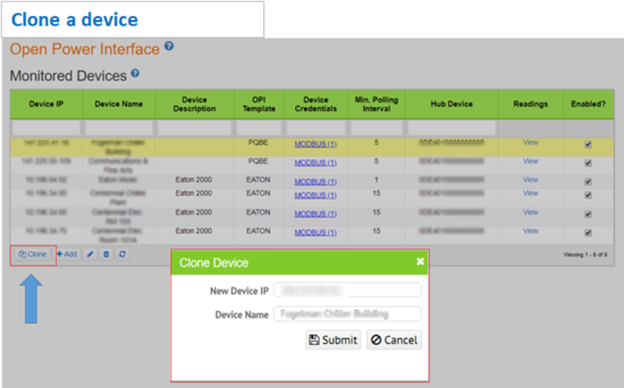The height and width of the screenshot is (388, 624).
Task: Click the pencil edit icon
Action: point(90,254)
